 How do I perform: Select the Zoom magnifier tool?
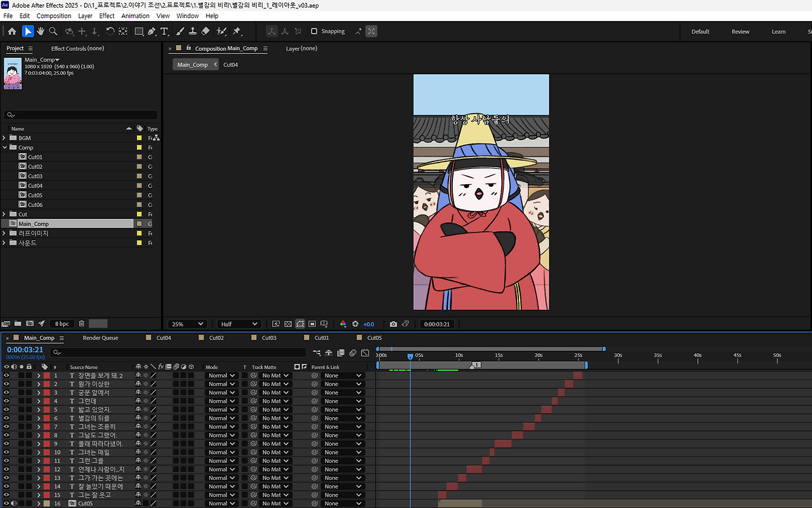pos(53,31)
